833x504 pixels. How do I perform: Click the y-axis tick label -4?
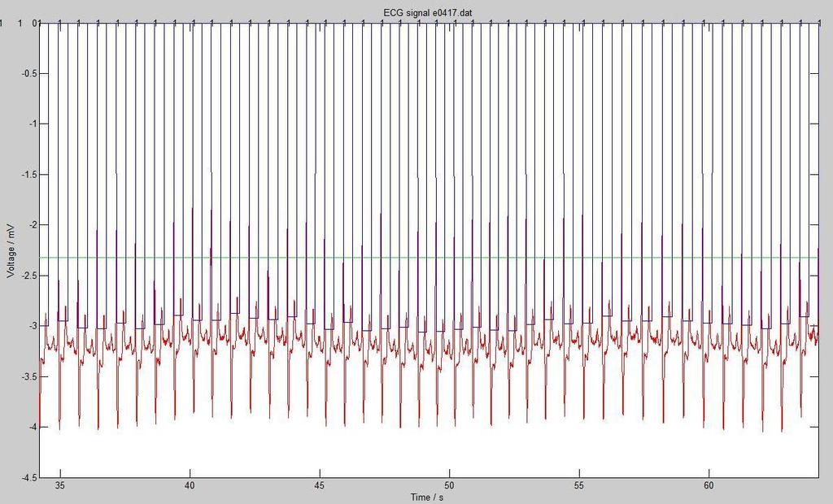[32, 427]
